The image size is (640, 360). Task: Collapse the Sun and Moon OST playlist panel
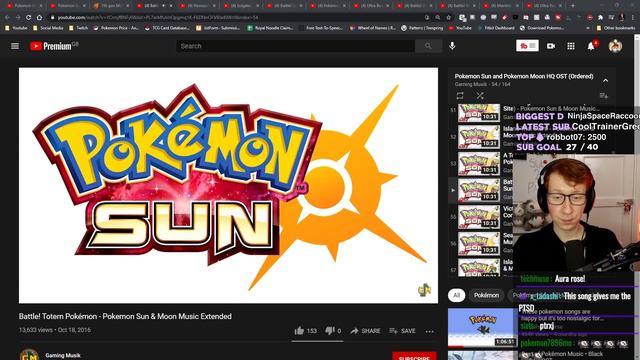605,80
